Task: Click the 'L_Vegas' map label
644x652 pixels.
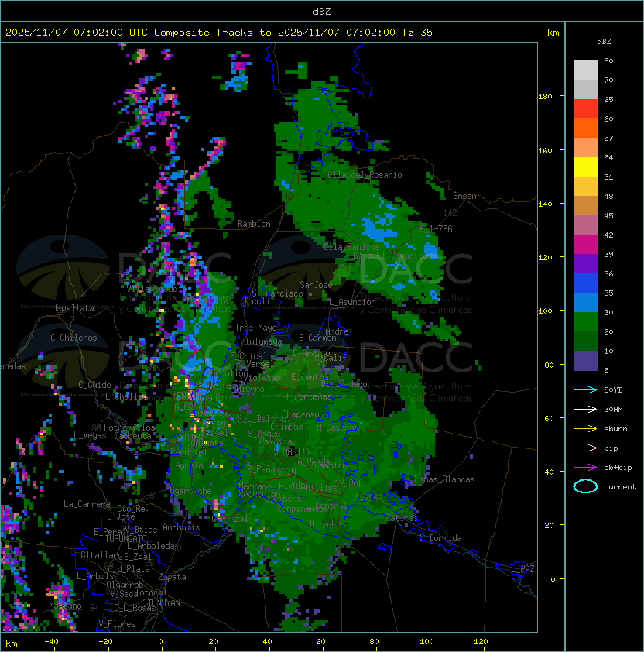Action: point(90,435)
